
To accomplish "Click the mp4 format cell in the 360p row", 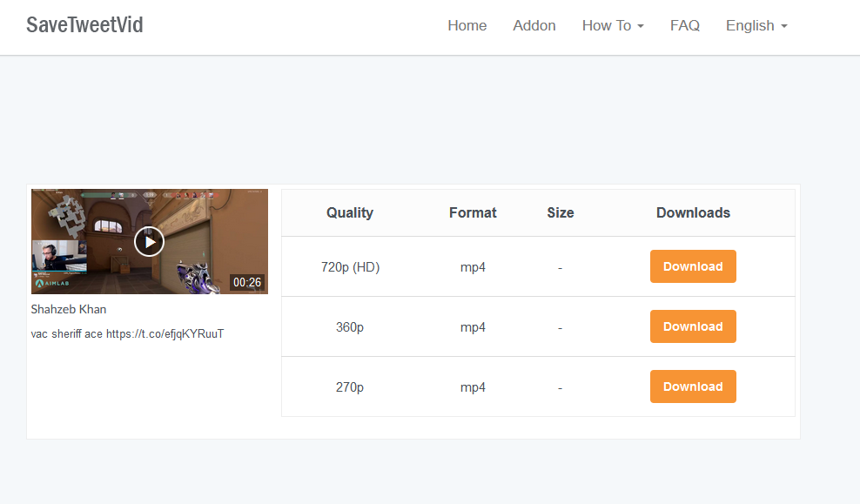I will point(473,327).
